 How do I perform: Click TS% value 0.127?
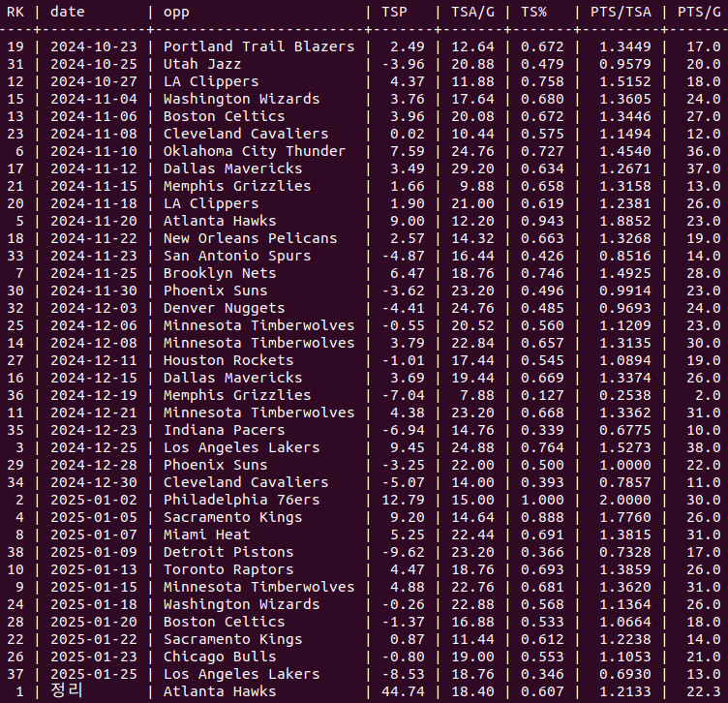point(542,395)
